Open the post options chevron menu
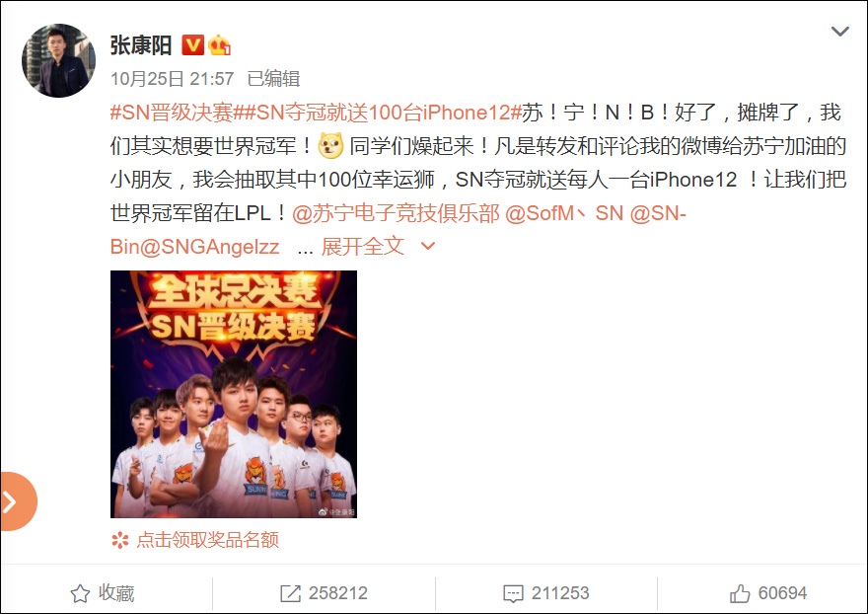 (839, 32)
